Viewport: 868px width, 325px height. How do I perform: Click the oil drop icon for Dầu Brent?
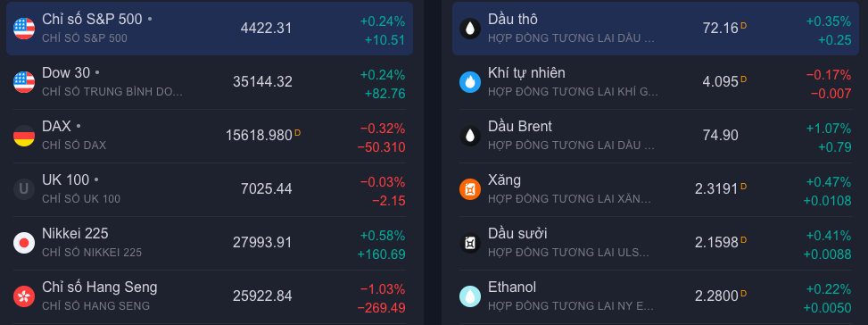[x=470, y=136]
